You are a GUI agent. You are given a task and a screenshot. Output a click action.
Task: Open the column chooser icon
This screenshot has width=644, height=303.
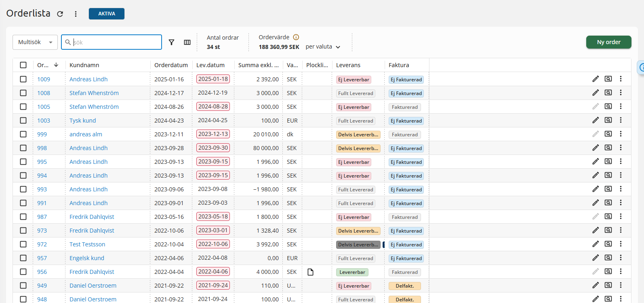(187, 42)
